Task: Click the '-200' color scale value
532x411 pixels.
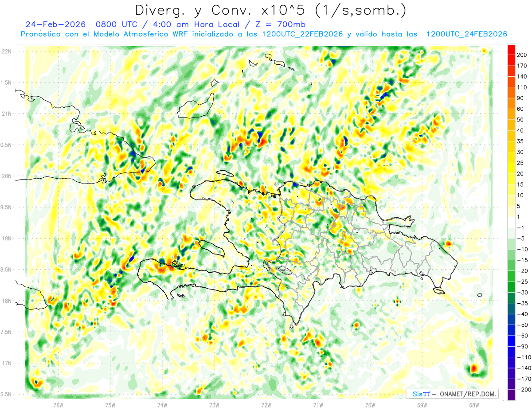Action: pyautogui.click(x=524, y=389)
